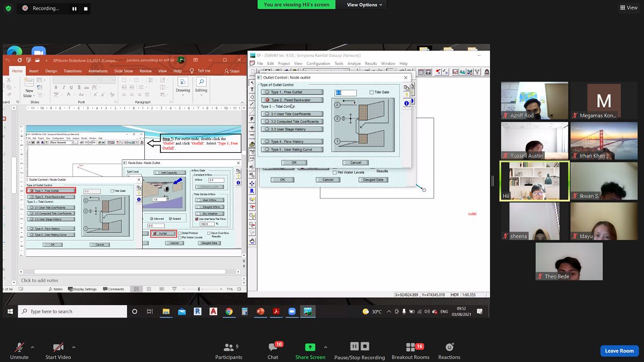This screenshot has height=362, width=644.
Task: Click the copy icon in Outlet Control dialog
Action: coord(406,88)
